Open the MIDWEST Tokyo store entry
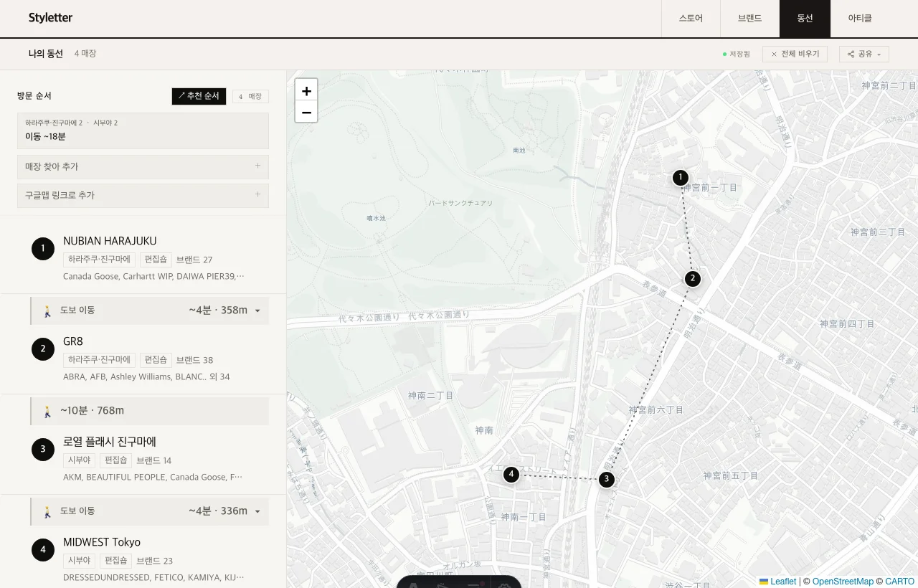 click(102, 542)
